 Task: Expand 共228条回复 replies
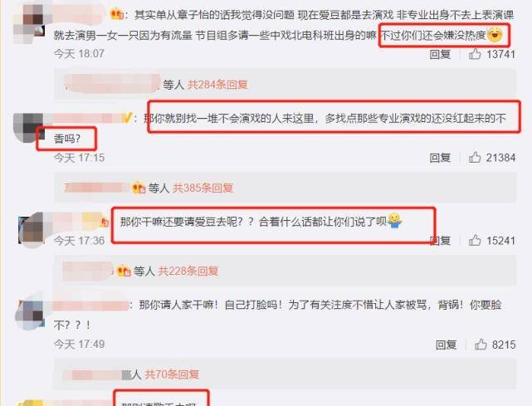pyautogui.click(x=188, y=271)
